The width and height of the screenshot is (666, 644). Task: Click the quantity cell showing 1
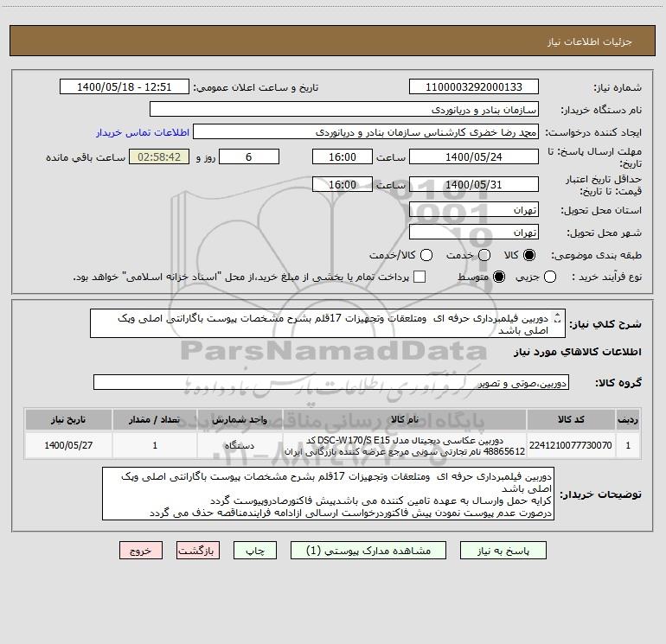point(155,445)
